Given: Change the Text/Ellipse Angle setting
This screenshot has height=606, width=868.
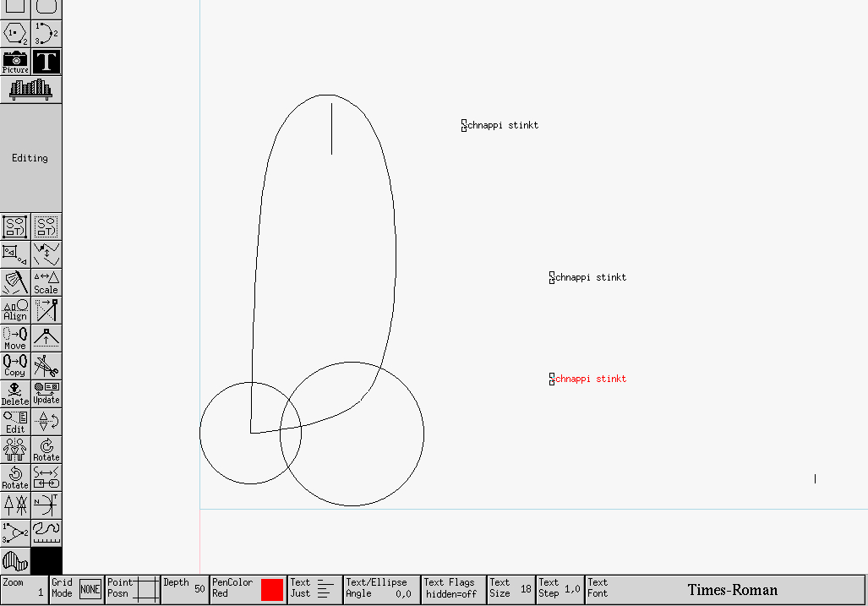Looking at the screenshot, I should click(x=382, y=590).
